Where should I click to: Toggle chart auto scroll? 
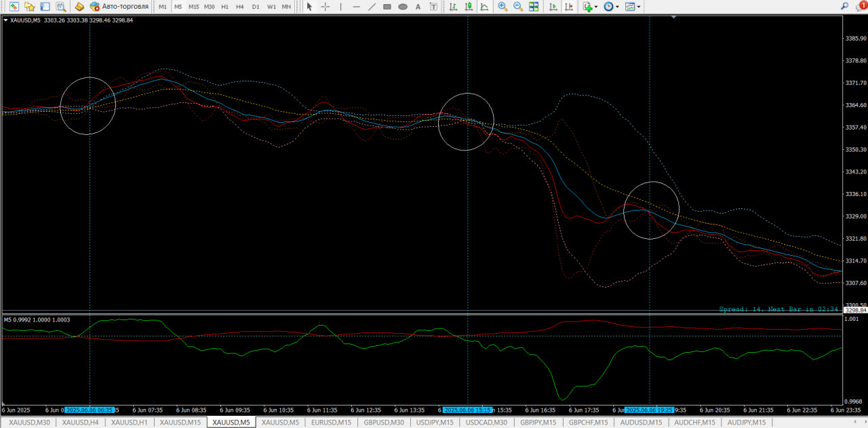(553, 7)
